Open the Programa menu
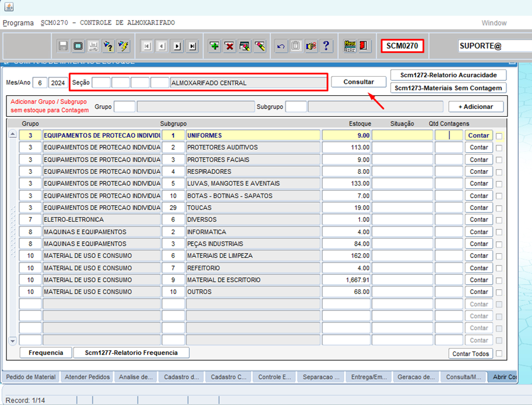The height and width of the screenshot is (405, 532). [x=19, y=23]
